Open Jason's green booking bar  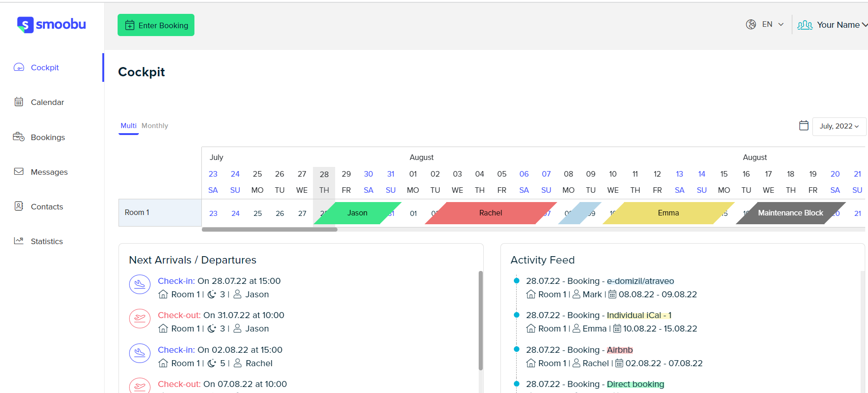tap(357, 213)
